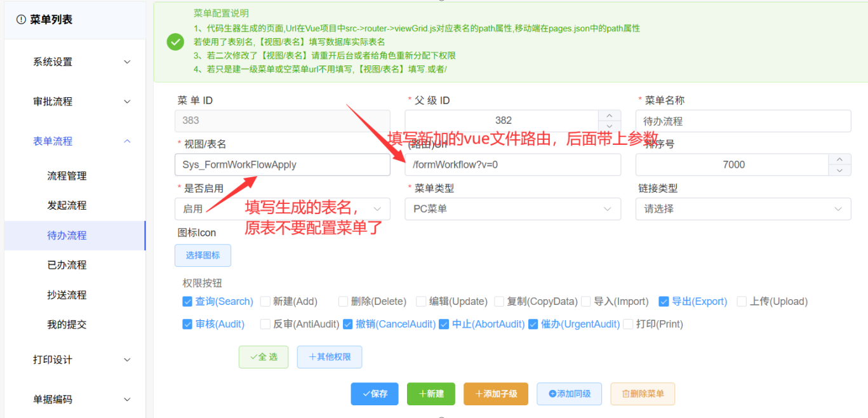Enable the 新建(Add) permission checkbox
Image resolution: width=868 pixels, height=418 pixels.
265,302
